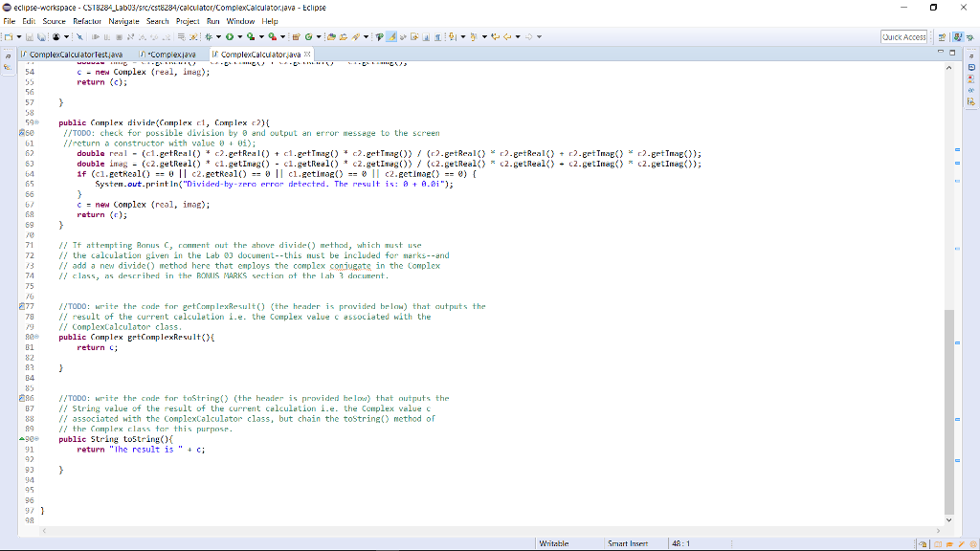This screenshot has height=551, width=980.
Task: Switch to the Complex.java tab
Action: [168, 55]
